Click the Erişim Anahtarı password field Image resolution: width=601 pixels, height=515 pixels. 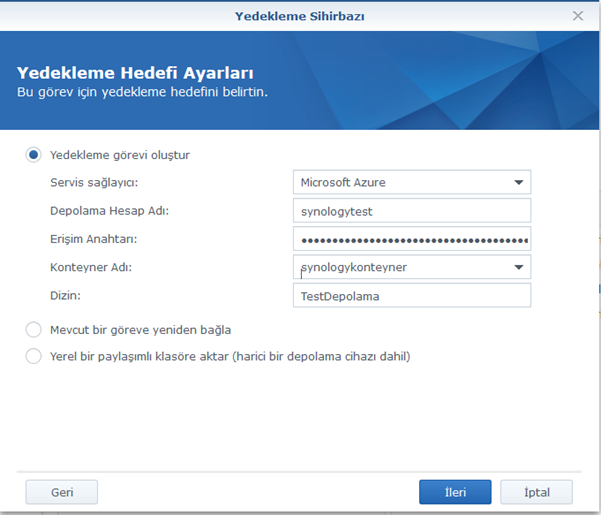click(x=412, y=239)
